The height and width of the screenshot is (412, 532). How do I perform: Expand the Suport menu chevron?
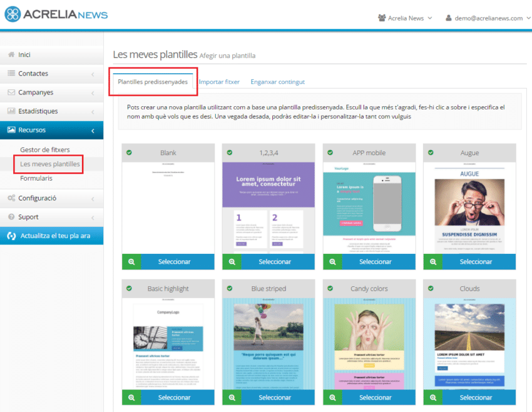(x=93, y=218)
